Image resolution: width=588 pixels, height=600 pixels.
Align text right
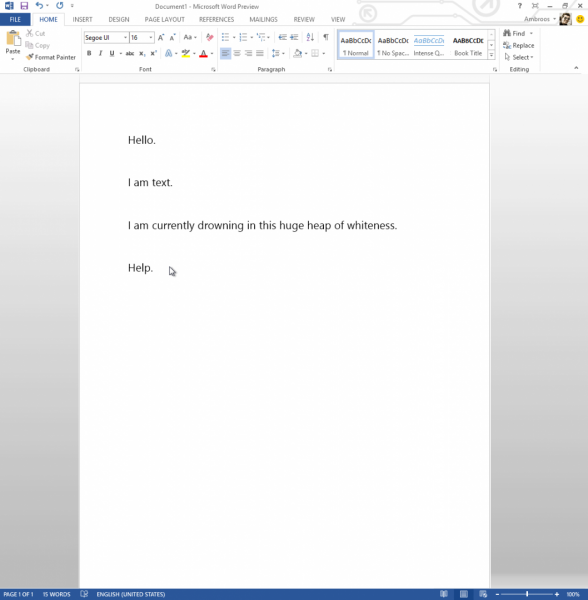pos(248,53)
